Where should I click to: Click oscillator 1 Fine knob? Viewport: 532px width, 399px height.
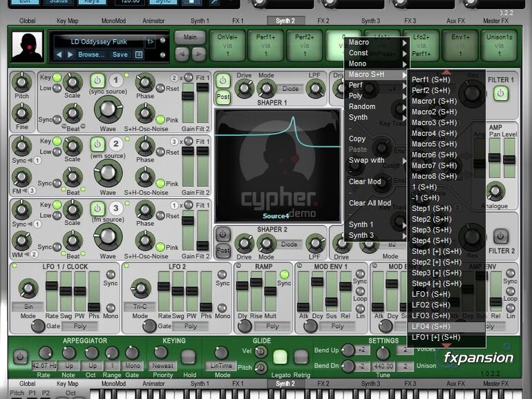[x=21, y=114]
